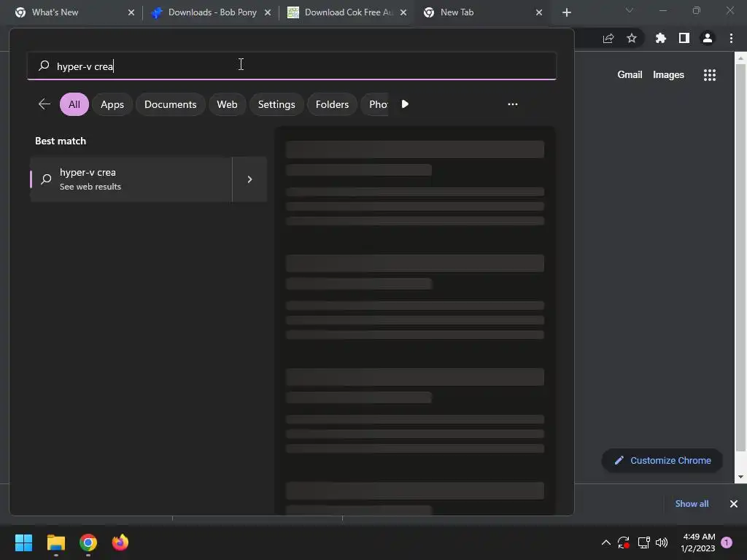Switch to the Web filter

[x=227, y=104]
